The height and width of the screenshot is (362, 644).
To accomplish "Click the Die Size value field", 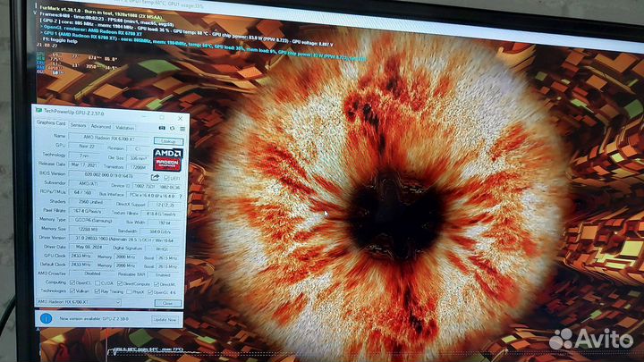I will point(139,158).
